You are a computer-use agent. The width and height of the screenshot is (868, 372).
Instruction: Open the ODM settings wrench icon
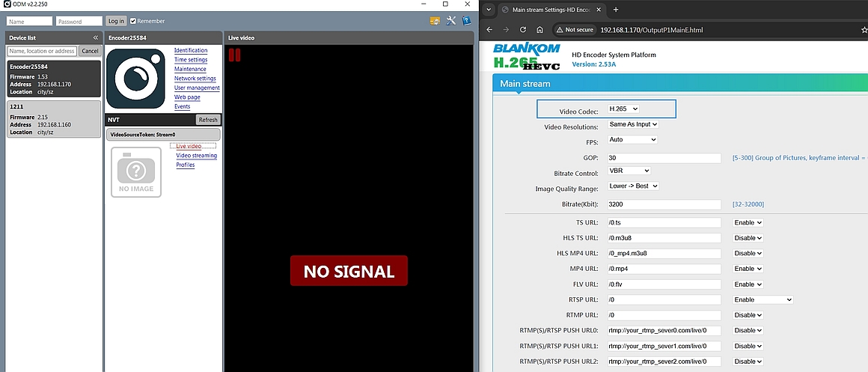click(450, 20)
